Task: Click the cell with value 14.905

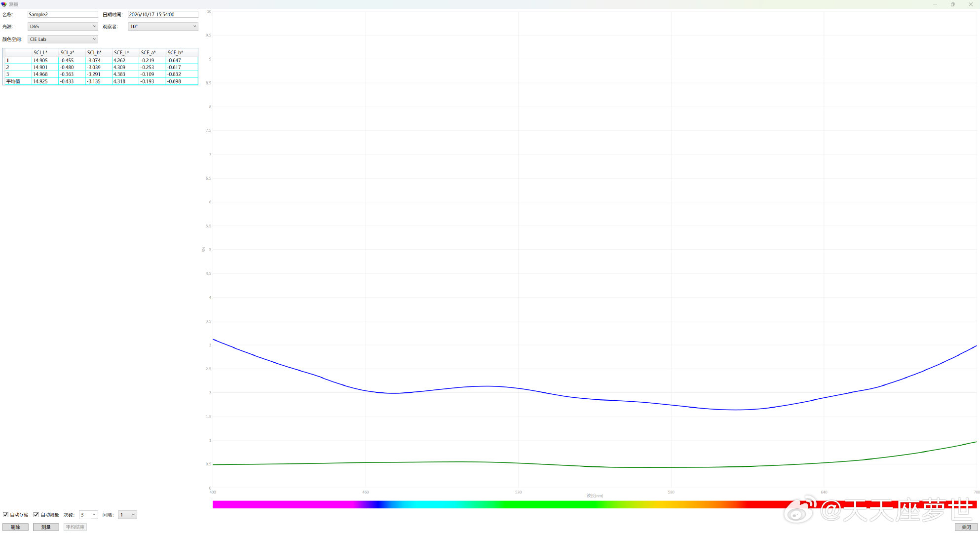Action: [45, 60]
